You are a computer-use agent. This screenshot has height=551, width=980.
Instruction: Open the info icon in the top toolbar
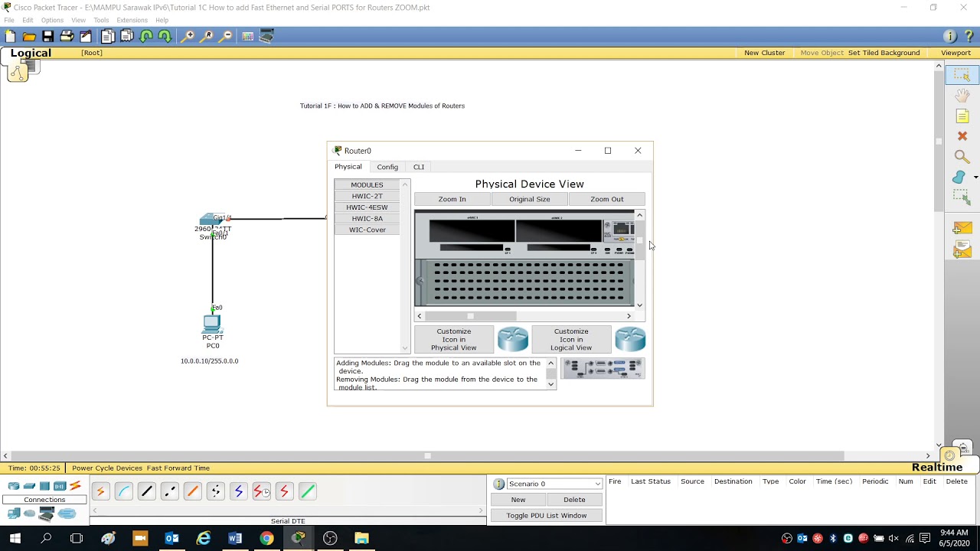[950, 36]
